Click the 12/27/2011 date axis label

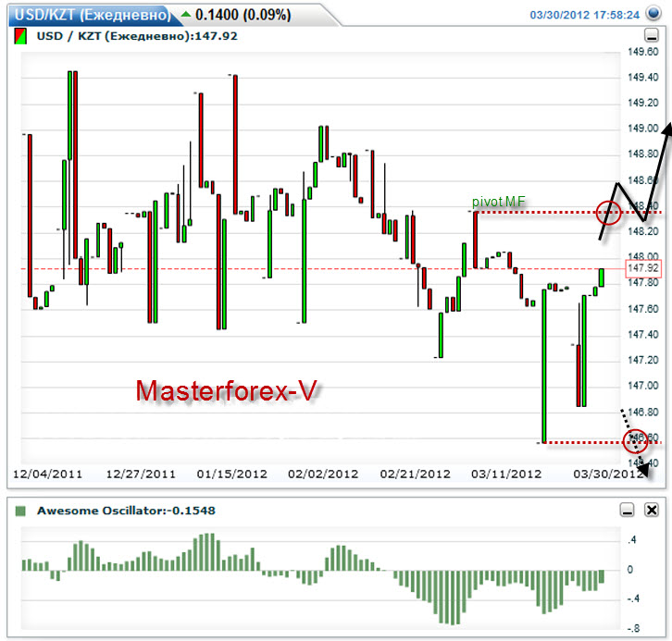click(x=141, y=474)
